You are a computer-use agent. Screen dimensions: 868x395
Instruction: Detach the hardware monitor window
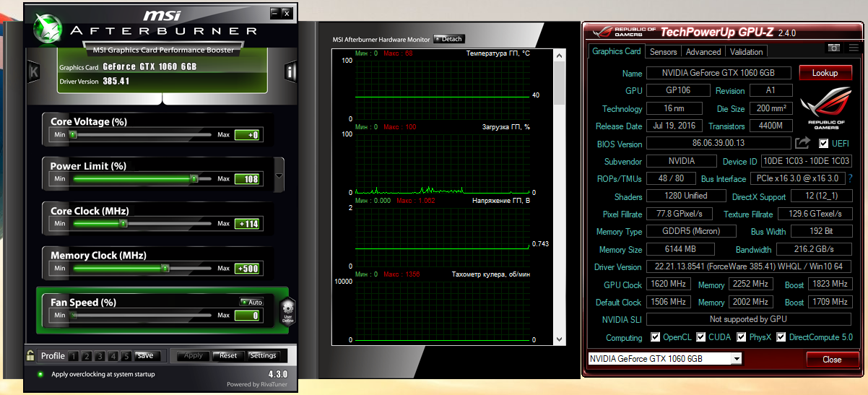(449, 39)
